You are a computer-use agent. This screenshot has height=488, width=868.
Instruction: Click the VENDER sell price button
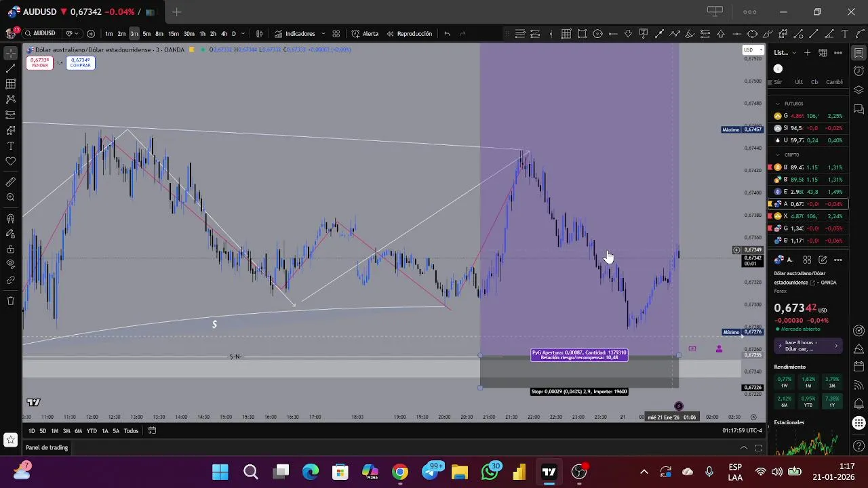point(40,62)
